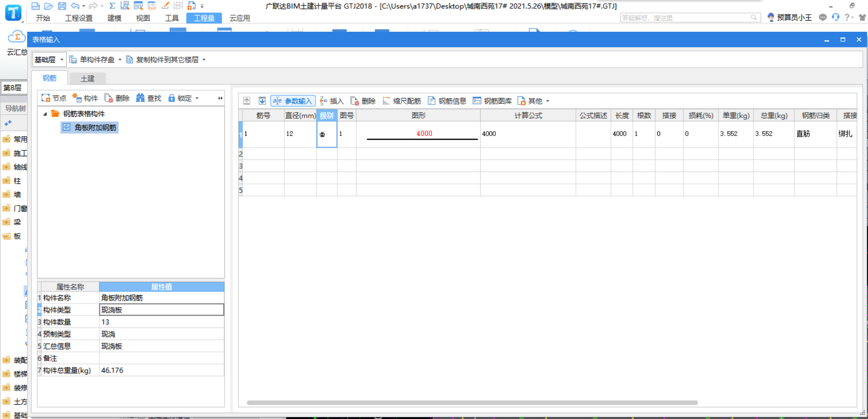This screenshot has width=868, height=419.
Task: Switch to the 钢筋 tab
Action: click(x=49, y=78)
